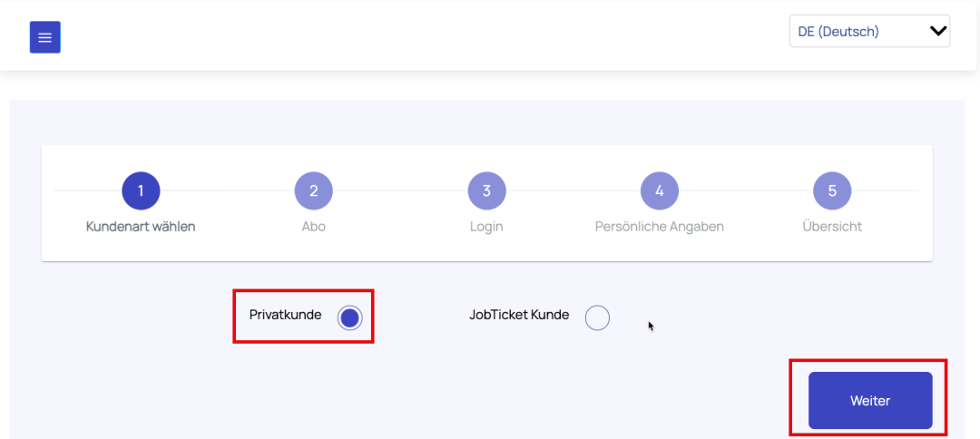Select the step 3 circle

(x=486, y=190)
